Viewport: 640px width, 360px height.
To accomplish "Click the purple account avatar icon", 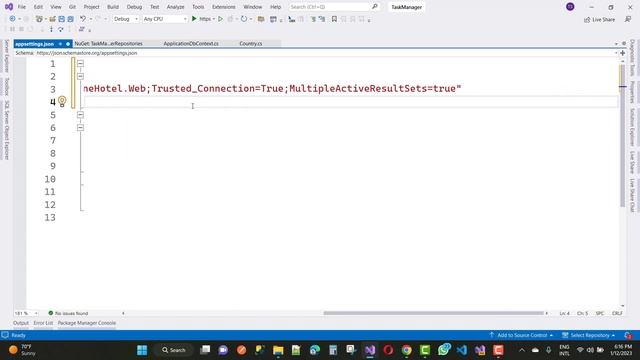I will click(570, 7).
